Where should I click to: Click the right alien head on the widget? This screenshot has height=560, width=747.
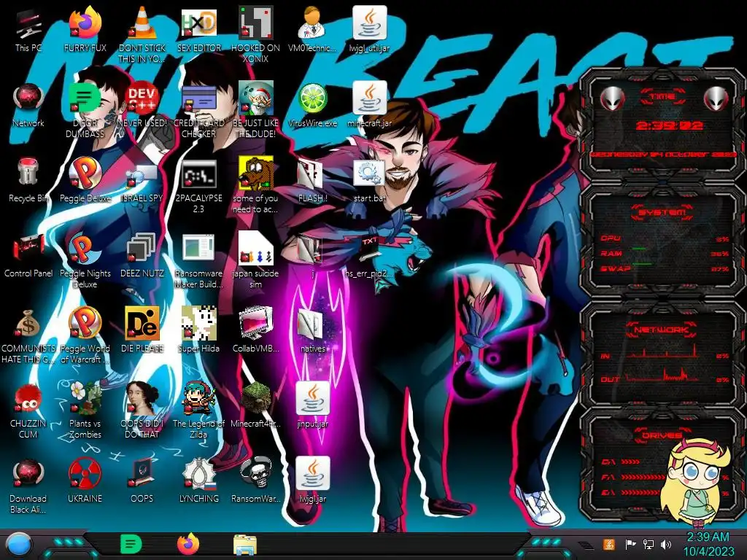tap(716, 98)
